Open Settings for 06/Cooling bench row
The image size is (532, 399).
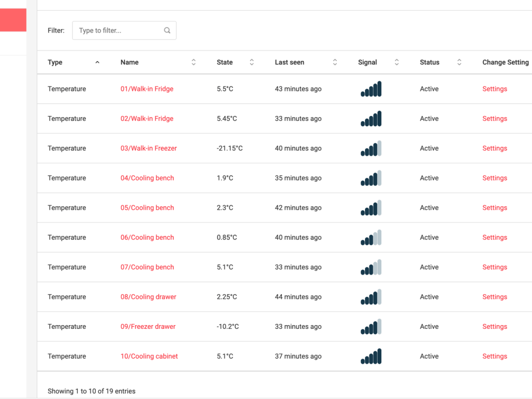pos(495,237)
